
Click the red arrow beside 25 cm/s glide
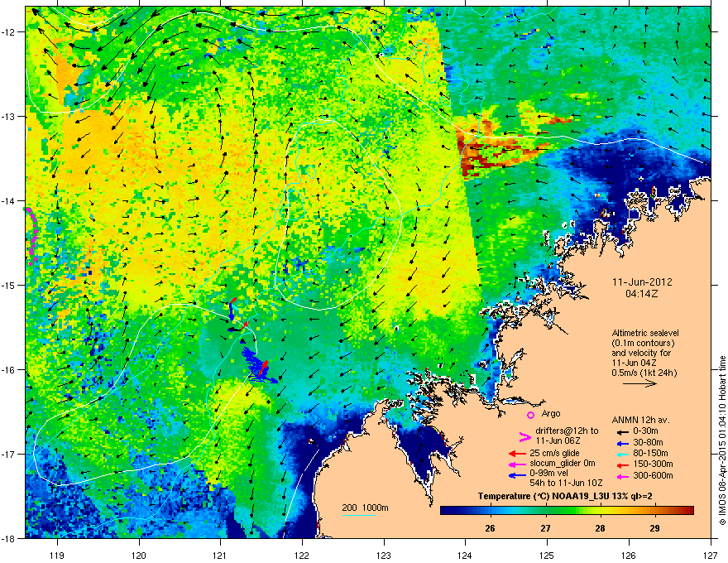click(517, 454)
